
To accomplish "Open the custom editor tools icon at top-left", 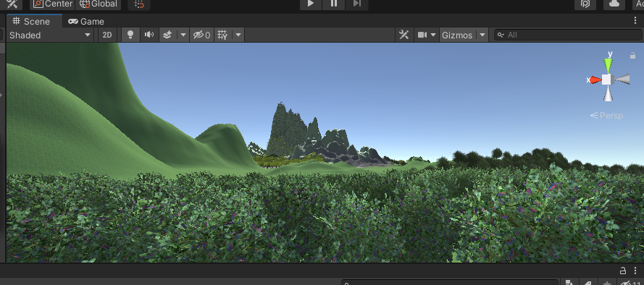I will pyautogui.click(x=12, y=4).
